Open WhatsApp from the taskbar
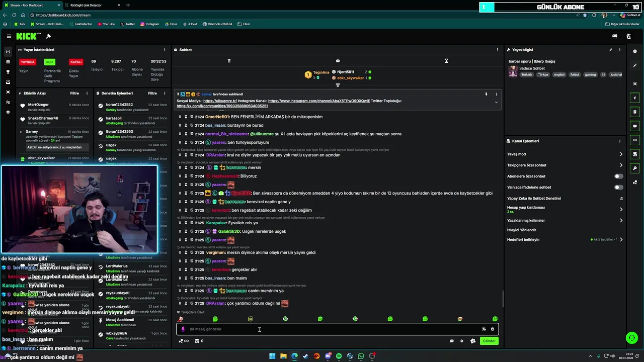The height and width of the screenshot is (362, 644). pyautogui.click(x=361, y=356)
